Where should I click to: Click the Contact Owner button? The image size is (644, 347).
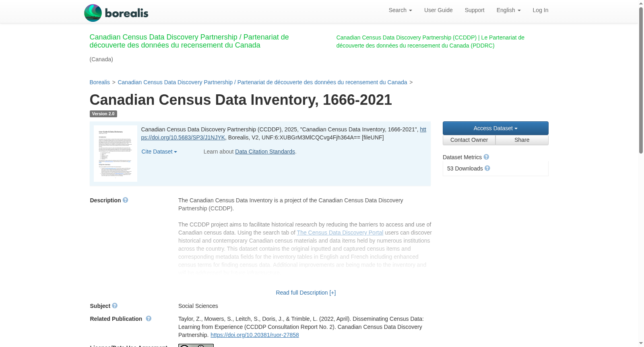[469, 140]
